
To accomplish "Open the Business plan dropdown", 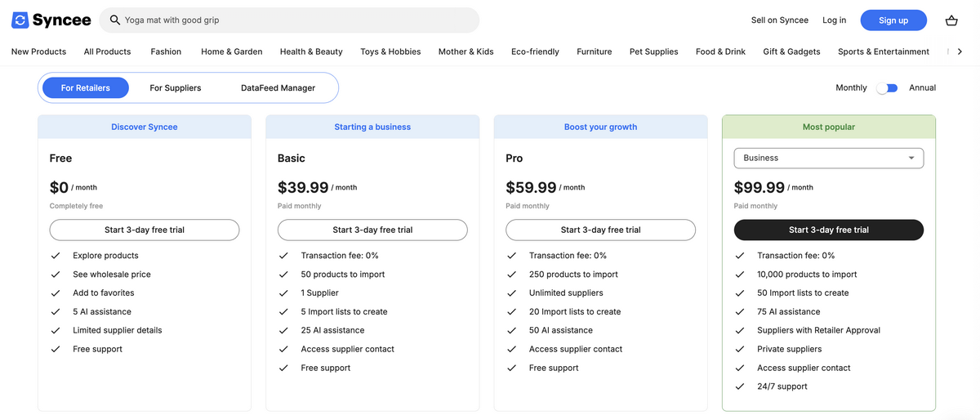I will coord(829,158).
